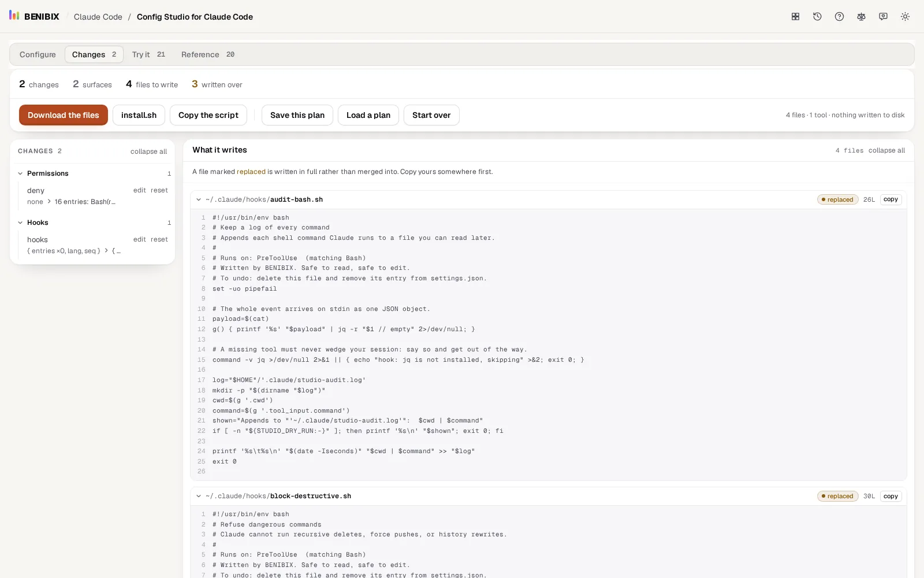The width and height of the screenshot is (924, 578).
Task: Collapse the Permissions section
Action: [x=20, y=173]
